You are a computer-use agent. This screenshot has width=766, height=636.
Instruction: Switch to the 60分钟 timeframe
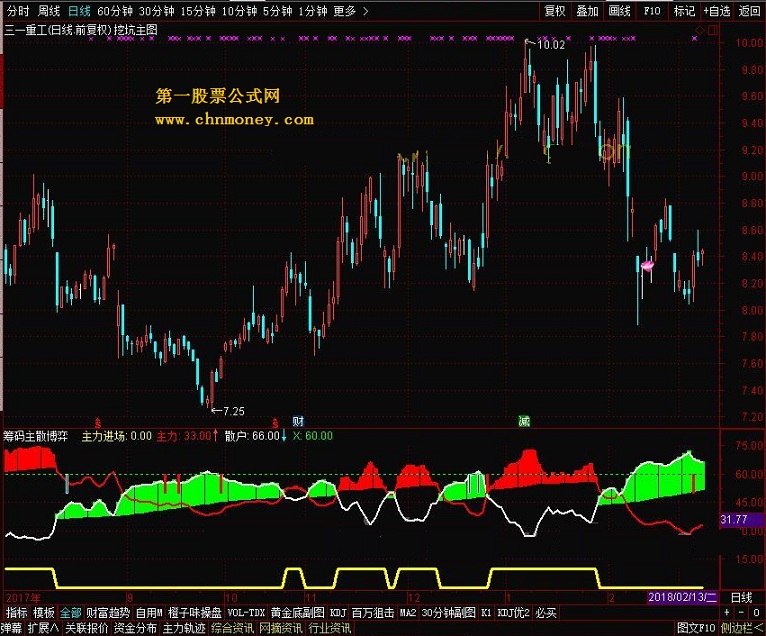click(115, 11)
